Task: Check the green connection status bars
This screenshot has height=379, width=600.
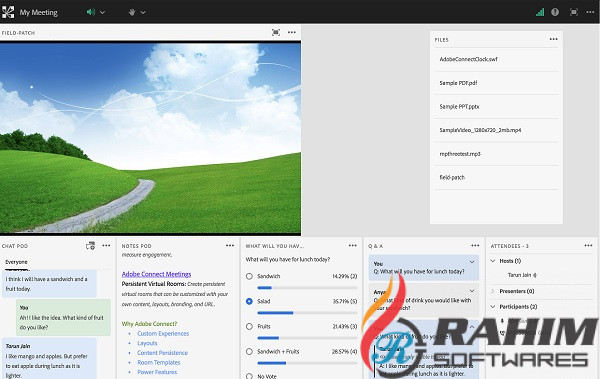Action: tap(540, 12)
